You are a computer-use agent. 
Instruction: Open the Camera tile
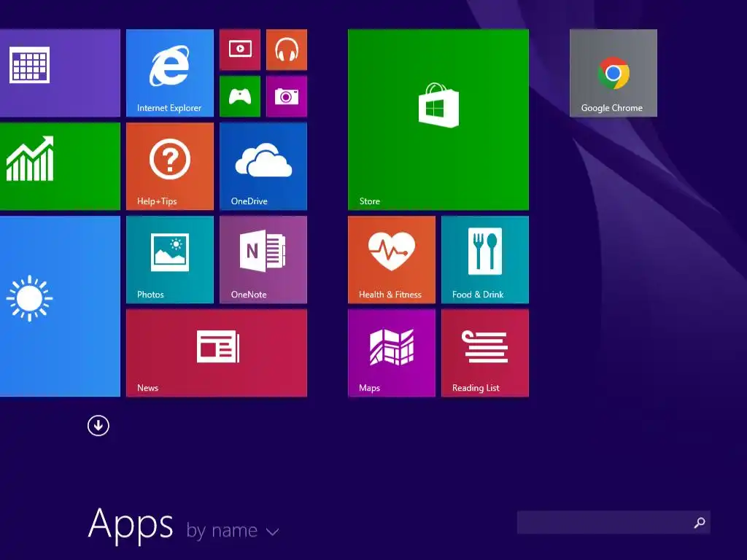(x=287, y=96)
